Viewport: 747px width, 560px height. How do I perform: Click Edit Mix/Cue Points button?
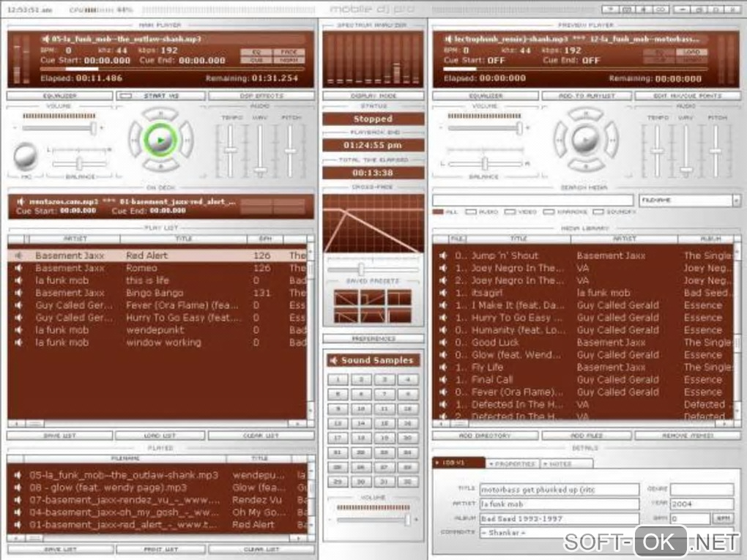pos(687,96)
